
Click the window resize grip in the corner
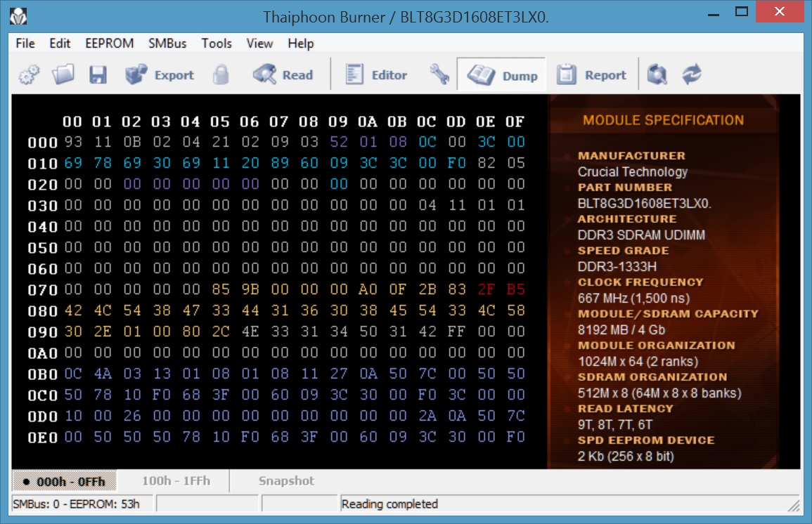click(794, 505)
